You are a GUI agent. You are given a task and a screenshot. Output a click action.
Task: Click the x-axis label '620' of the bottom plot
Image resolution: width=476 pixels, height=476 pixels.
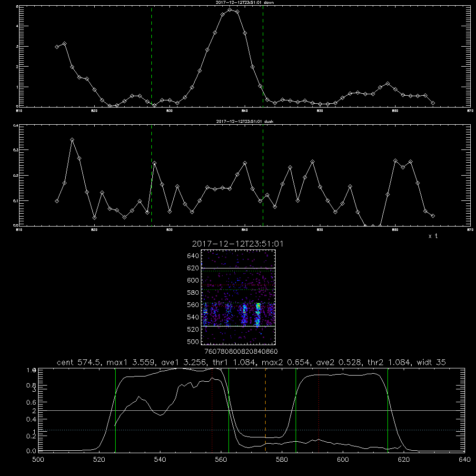click(404, 460)
